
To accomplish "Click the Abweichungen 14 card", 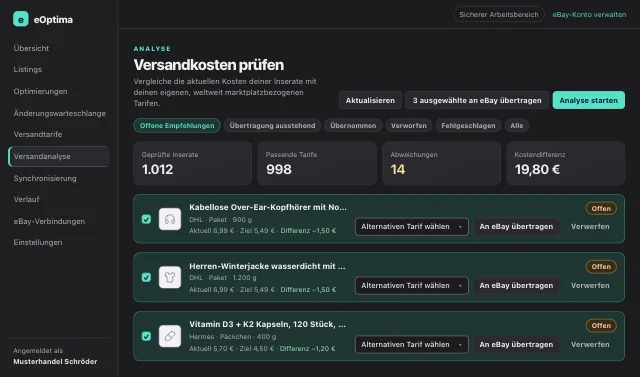I will pyautogui.click(x=441, y=163).
